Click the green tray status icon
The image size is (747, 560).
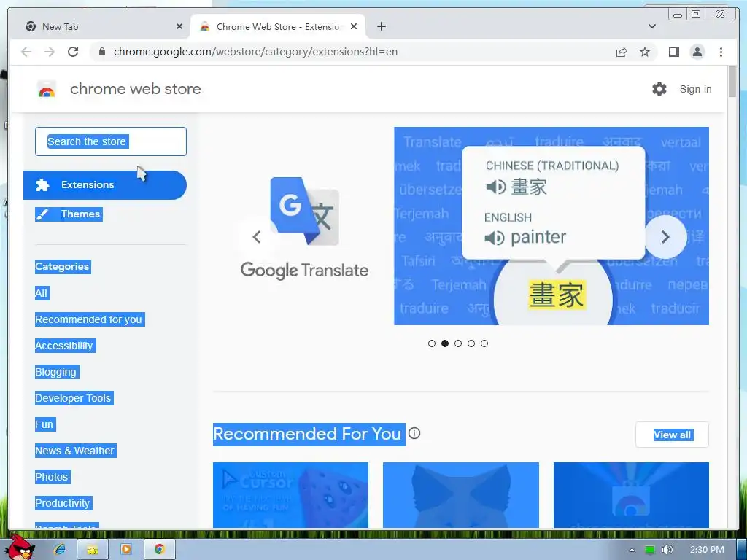[650, 550]
